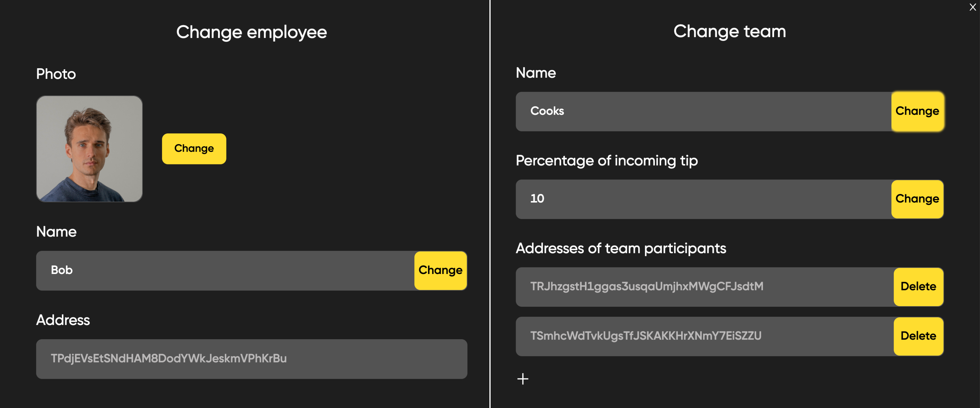Click the Photo section label
This screenshot has height=408, width=980.
click(x=56, y=74)
